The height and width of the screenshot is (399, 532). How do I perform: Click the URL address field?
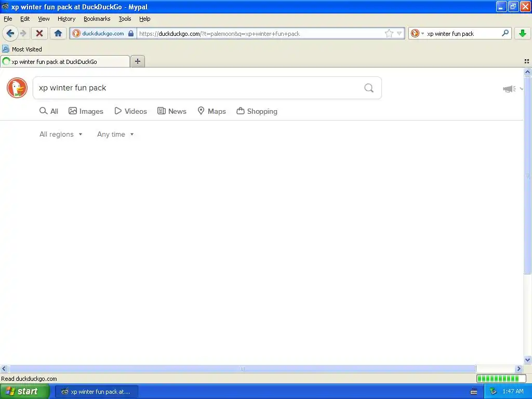(260, 33)
